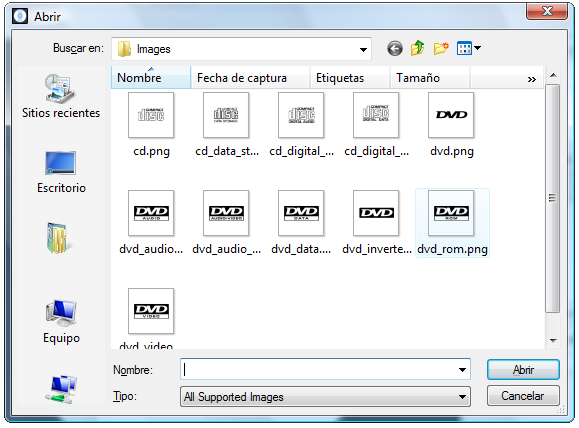The image size is (579, 428).
Task: Click the cd.png file name
Action: click(x=151, y=151)
